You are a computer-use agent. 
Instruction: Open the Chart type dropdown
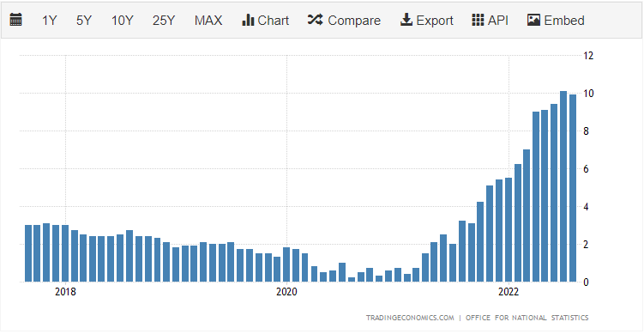[266, 20]
